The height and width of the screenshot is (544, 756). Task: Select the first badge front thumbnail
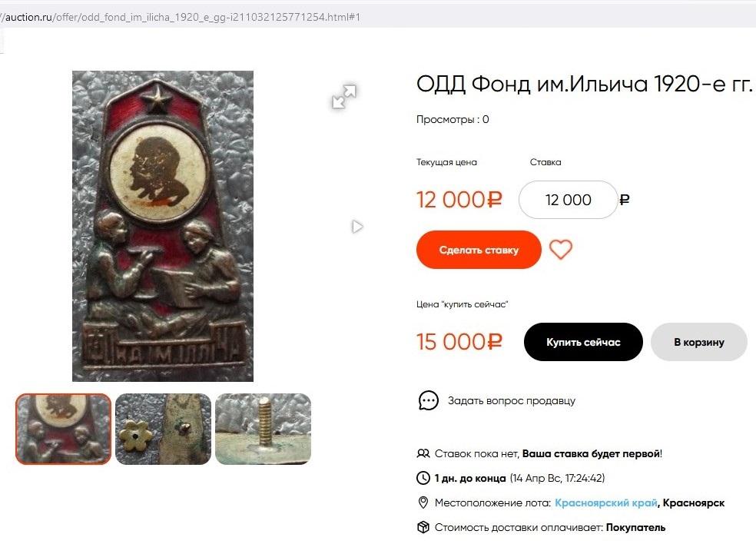pos(64,430)
